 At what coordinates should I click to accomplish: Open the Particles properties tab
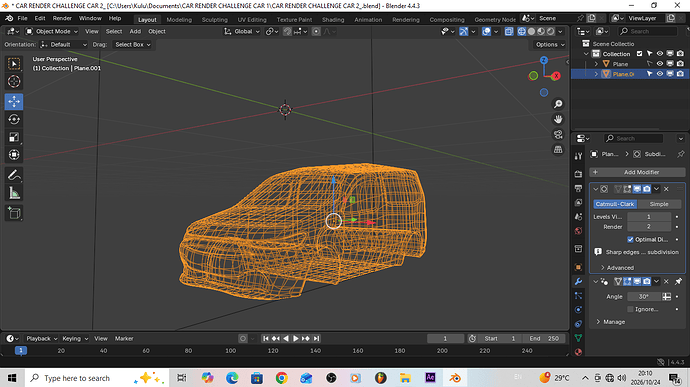578,295
